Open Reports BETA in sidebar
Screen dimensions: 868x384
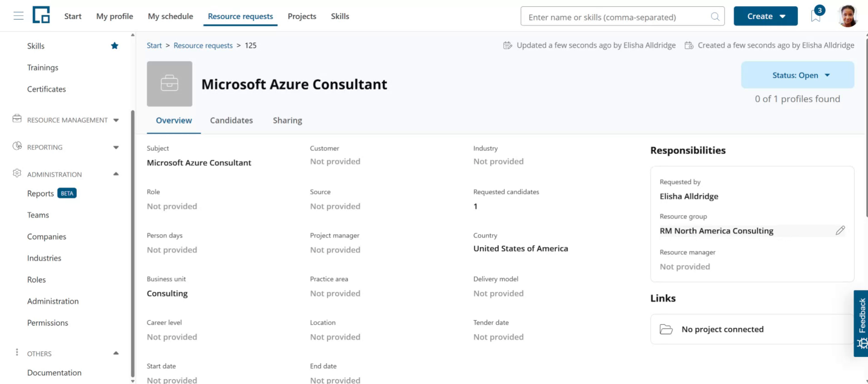tap(52, 193)
